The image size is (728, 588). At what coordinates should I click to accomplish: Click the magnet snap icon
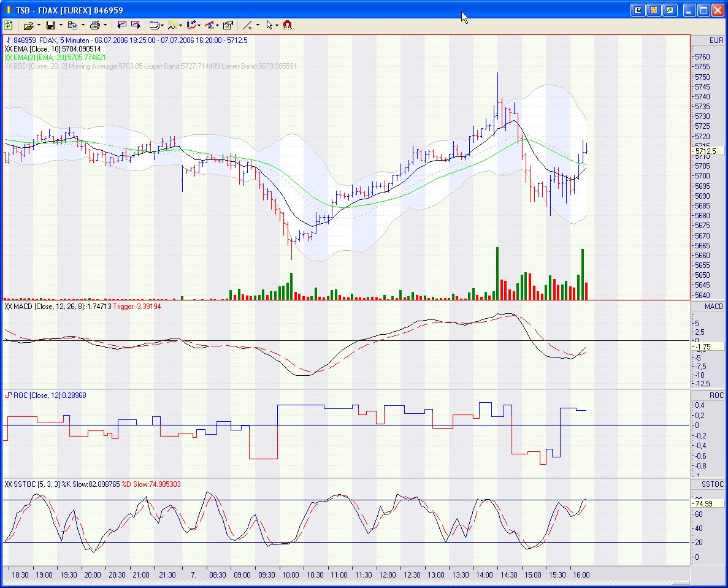click(287, 25)
